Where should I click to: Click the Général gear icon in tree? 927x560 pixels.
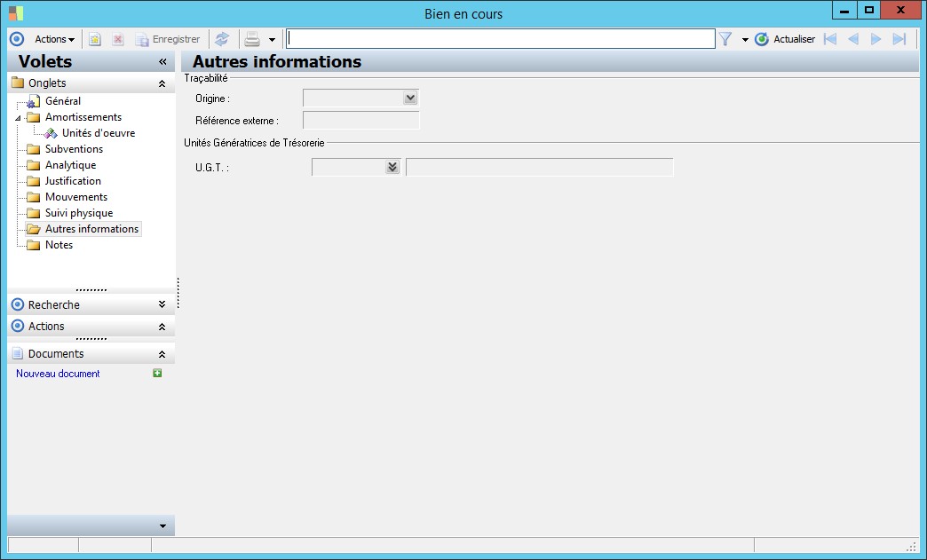[x=33, y=101]
